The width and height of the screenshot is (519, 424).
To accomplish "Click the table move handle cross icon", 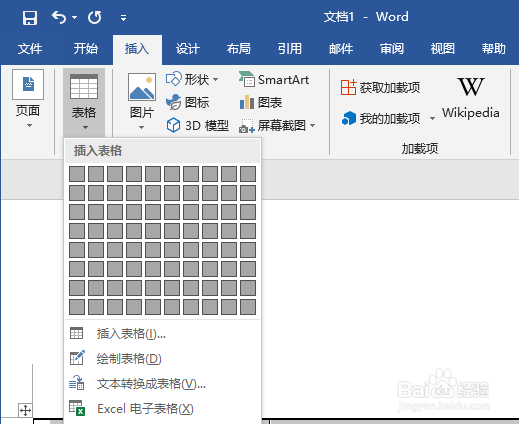I will pos(25,410).
